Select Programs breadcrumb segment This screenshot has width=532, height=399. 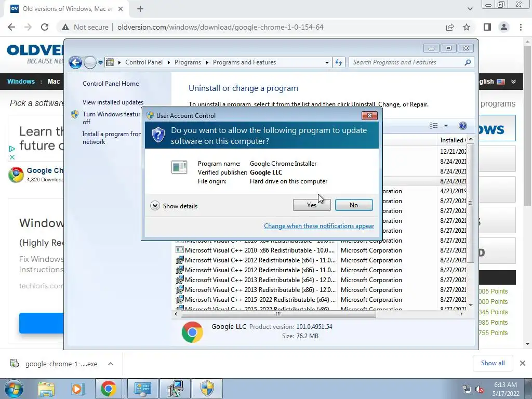[188, 62]
